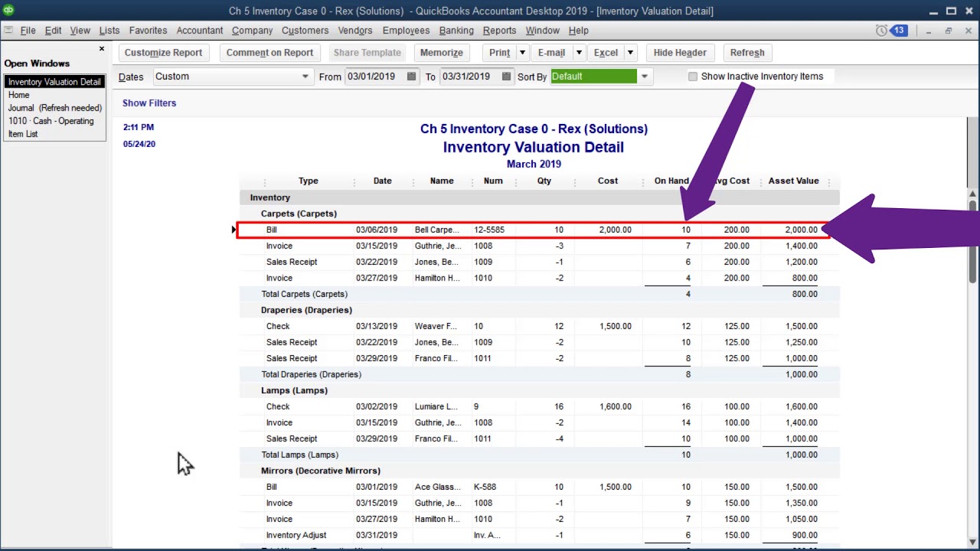Click Franco Fil... Sales Receipt under Lamps
Screen dimensions: 980x551
[538, 439]
